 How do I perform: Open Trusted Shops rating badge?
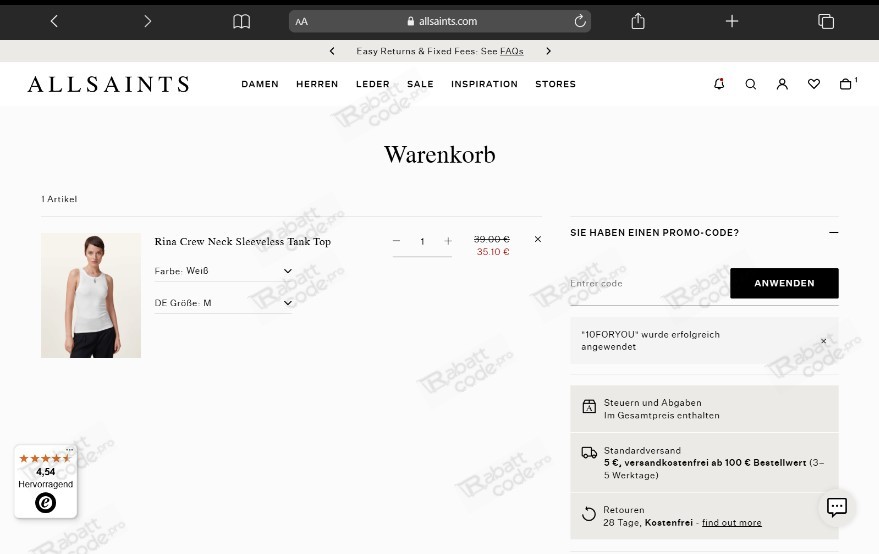(x=45, y=482)
